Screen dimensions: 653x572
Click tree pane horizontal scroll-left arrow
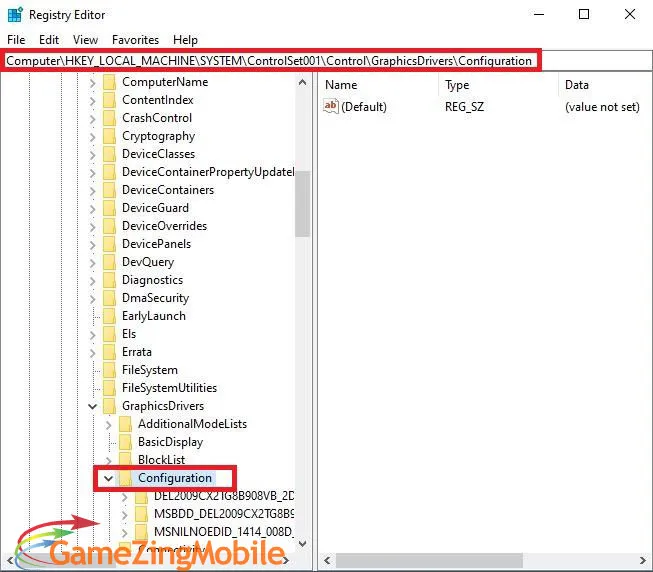pos(10,560)
